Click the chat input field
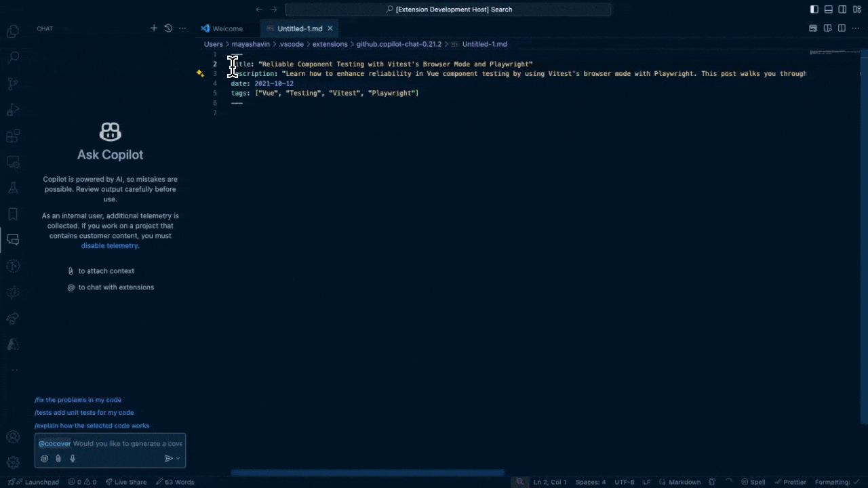The image size is (868, 488). pyautogui.click(x=110, y=443)
